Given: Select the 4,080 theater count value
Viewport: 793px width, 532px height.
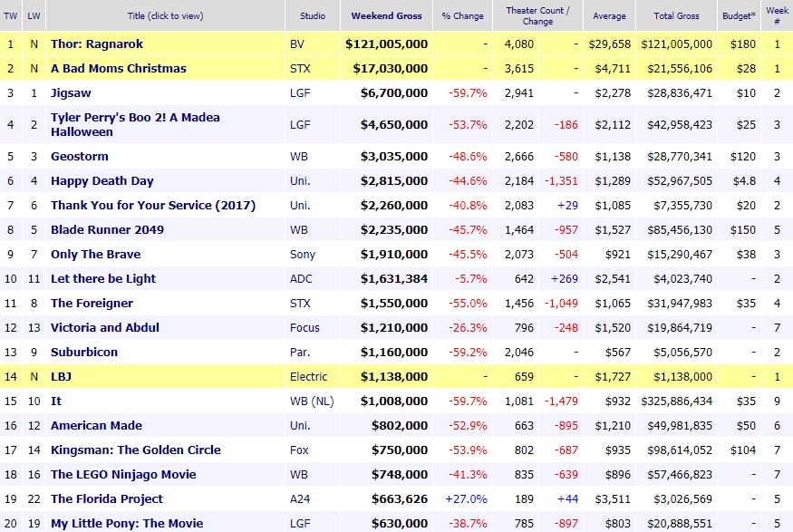Looking at the screenshot, I should pyautogui.click(x=519, y=44).
